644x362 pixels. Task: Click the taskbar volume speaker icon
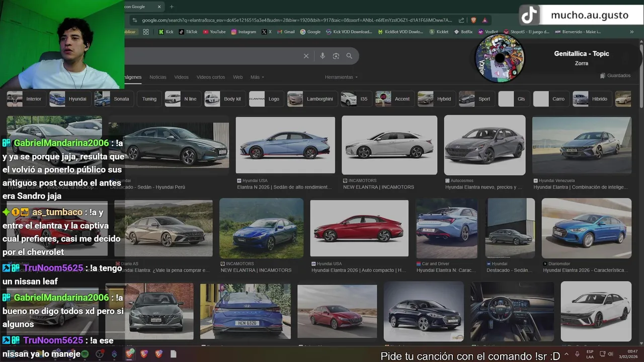(610, 354)
